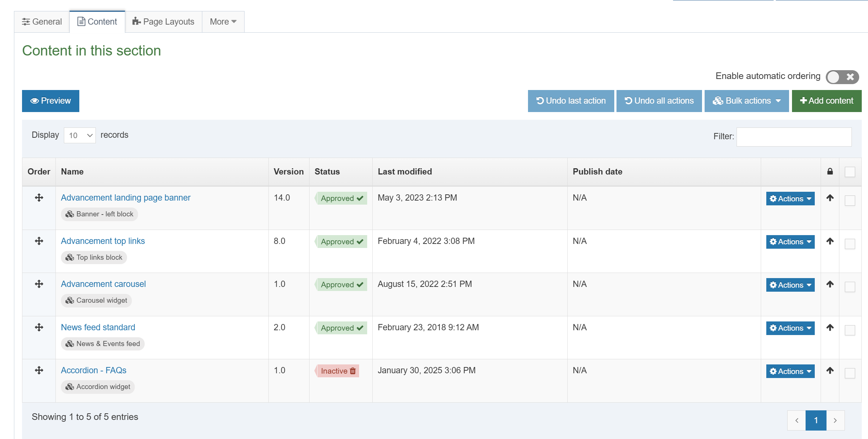This screenshot has width=868, height=439.
Task: Tick the checkbox for the Advancement carousel row
Action: click(x=850, y=287)
